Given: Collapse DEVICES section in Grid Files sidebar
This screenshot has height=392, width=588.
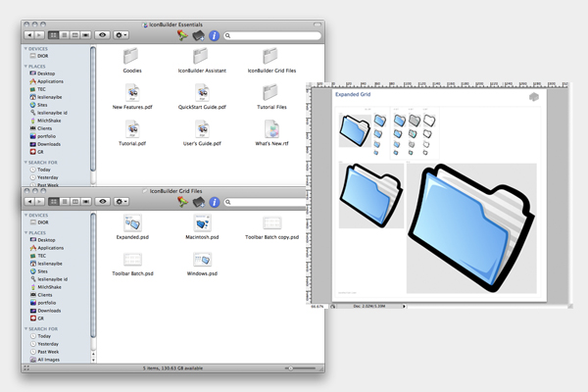Looking at the screenshot, I should point(25,216).
